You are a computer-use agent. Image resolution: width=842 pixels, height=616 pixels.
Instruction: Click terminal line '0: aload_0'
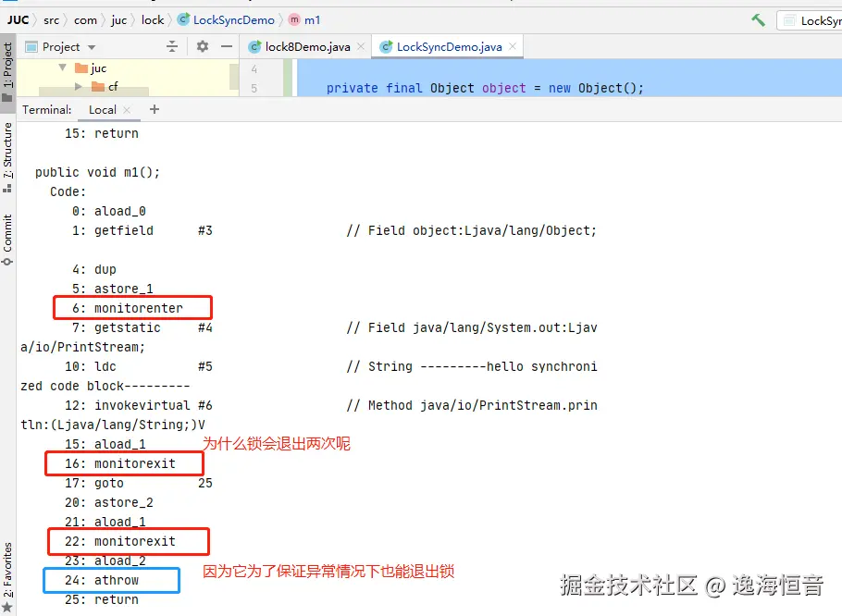pyautogui.click(x=109, y=212)
